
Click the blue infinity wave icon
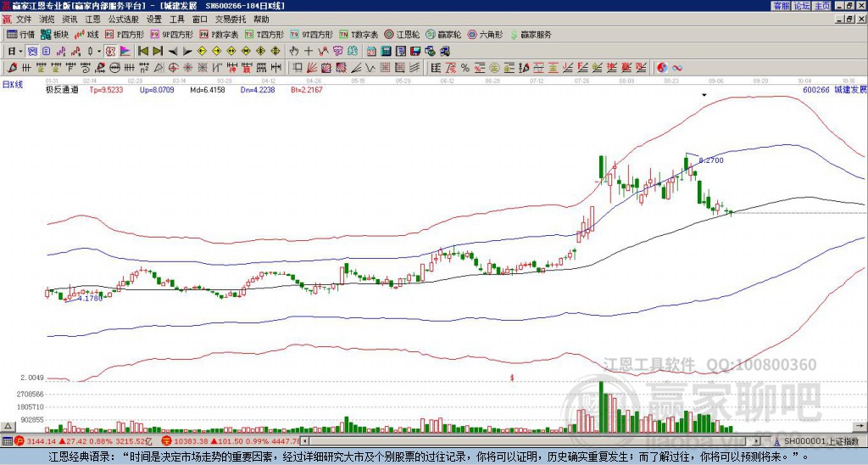point(677,68)
